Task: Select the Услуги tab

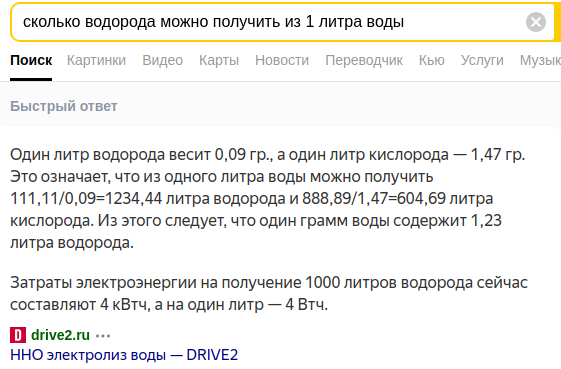Action: pos(482,60)
